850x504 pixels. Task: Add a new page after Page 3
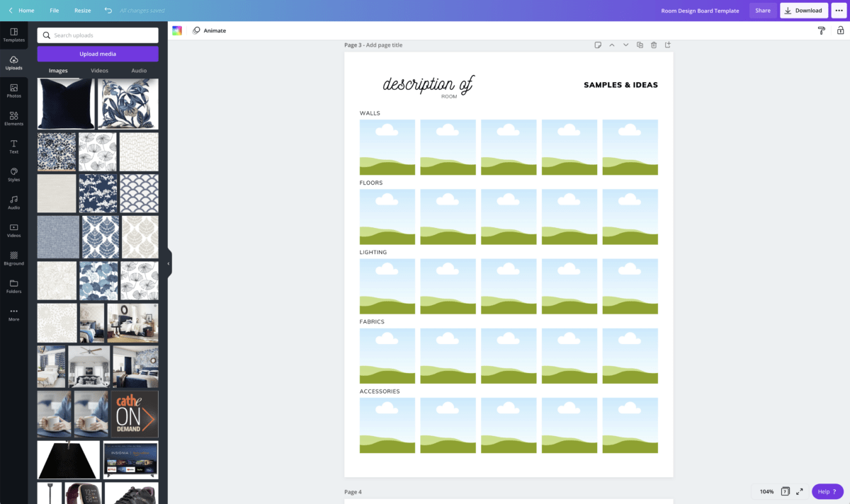(667, 45)
